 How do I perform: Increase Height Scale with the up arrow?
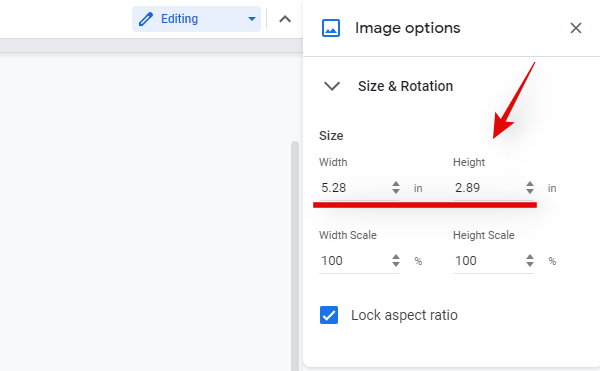(530, 257)
